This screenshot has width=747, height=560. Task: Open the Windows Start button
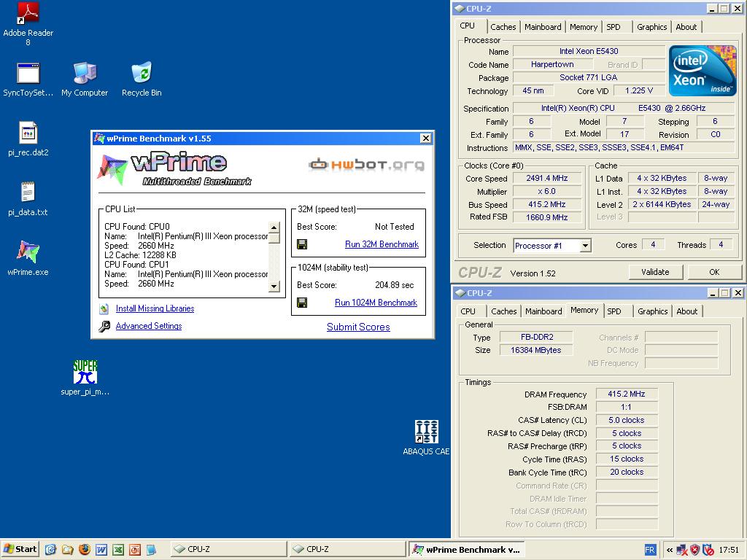(20, 550)
